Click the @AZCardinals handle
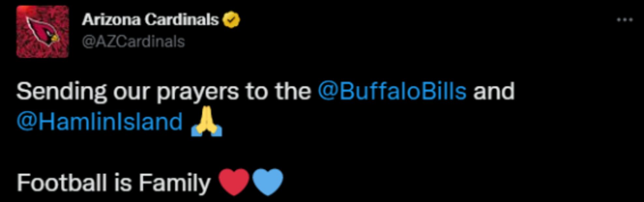The height and width of the screenshot is (202, 644). [x=133, y=42]
